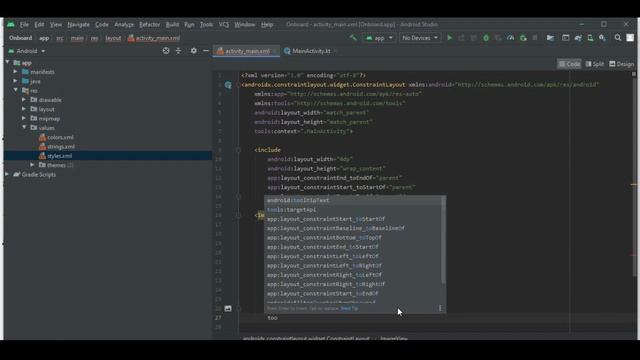Open Search Everywhere magnifier icon

click(x=618, y=38)
